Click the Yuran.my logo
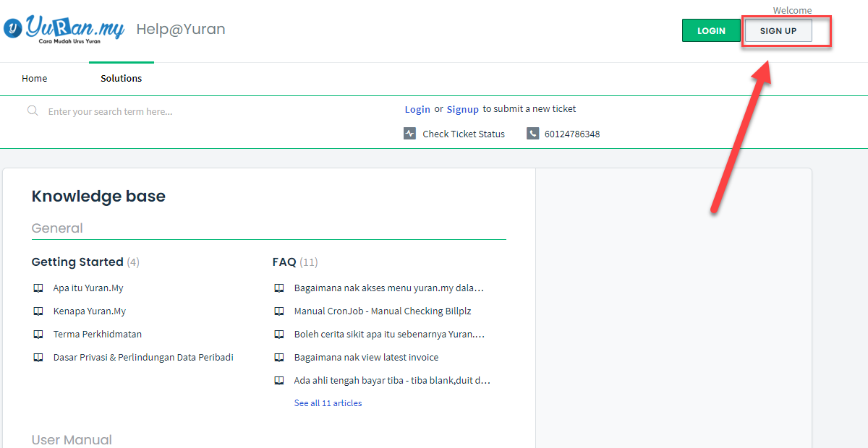This screenshot has height=448, width=868. [x=64, y=30]
